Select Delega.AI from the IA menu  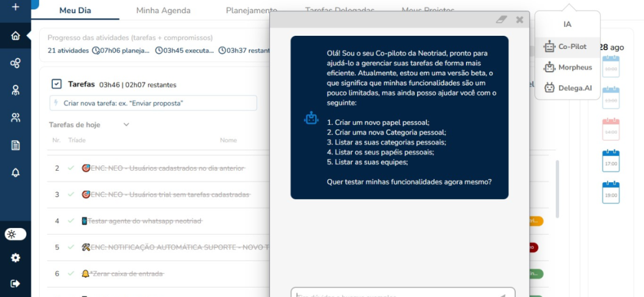coord(568,89)
